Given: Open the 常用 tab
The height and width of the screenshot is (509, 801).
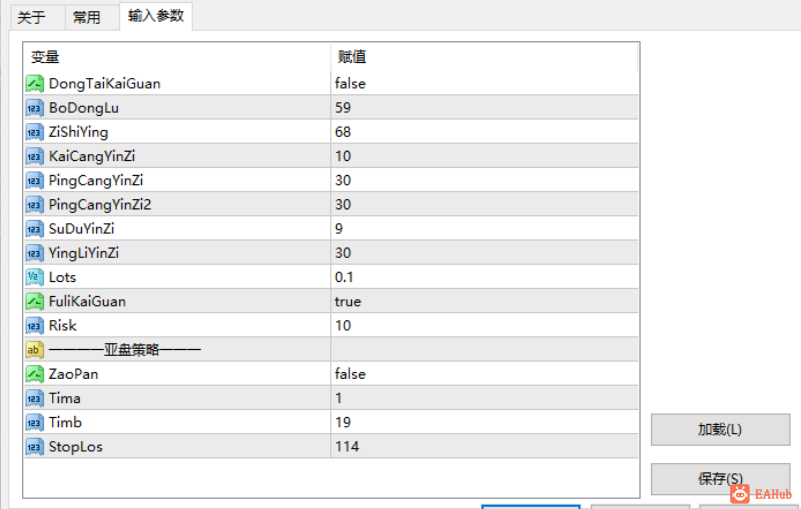Looking at the screenshot, I should pos(87,17).
